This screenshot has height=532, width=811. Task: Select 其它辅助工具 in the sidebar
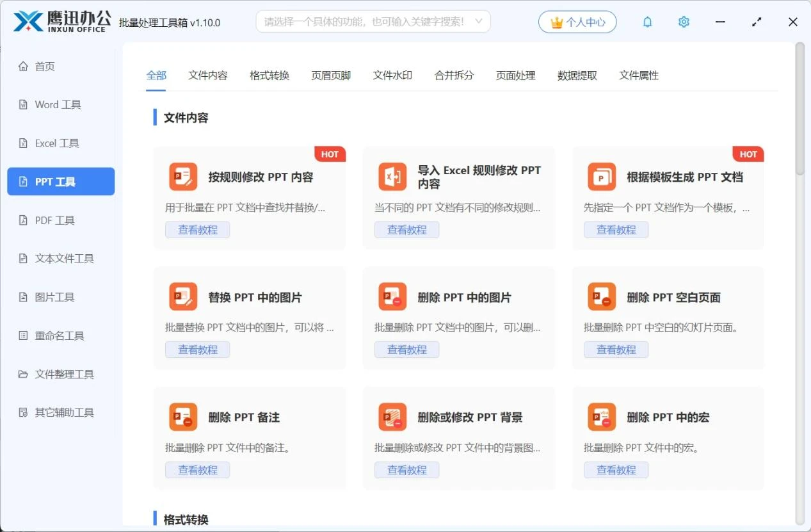pyautogui.click(x=61, y=412)
